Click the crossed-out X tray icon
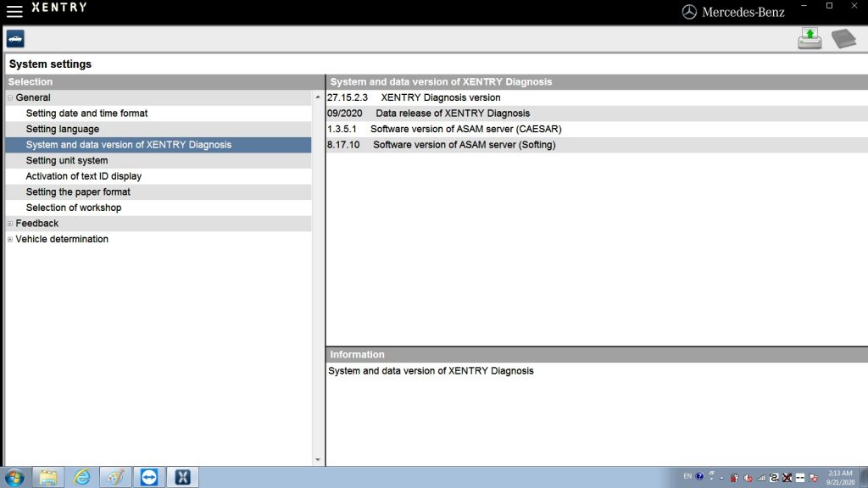This screenshot has height=488, width=868. (x=787, y=478)
